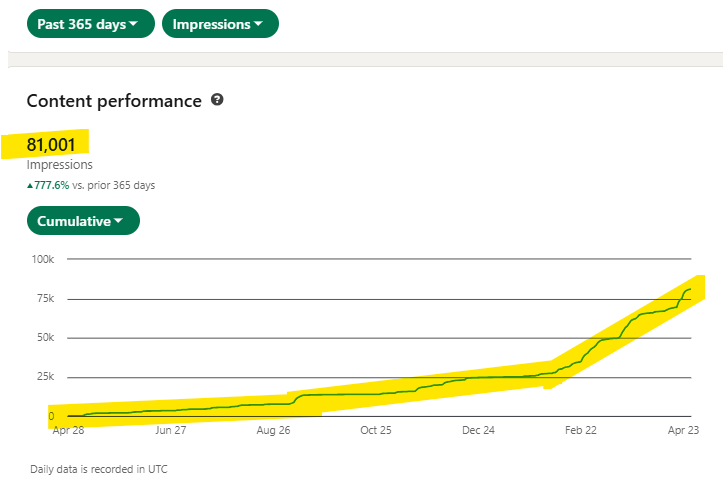Screen dimensions: 723x483
Task: Expand the Impressions metric dropdown
Action: pos(220,24)
